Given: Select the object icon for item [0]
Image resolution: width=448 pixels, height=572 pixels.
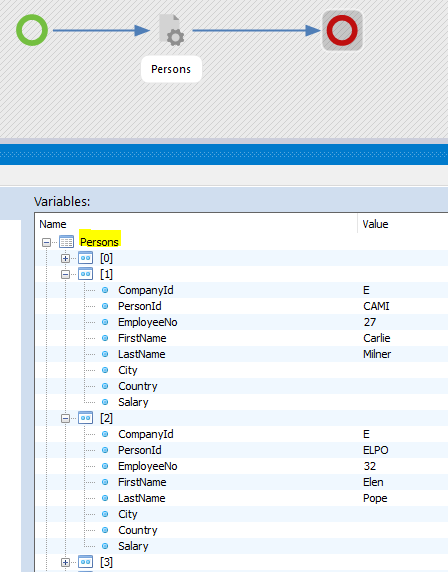Looking at the screenshot, I should (x=85, y=258).
